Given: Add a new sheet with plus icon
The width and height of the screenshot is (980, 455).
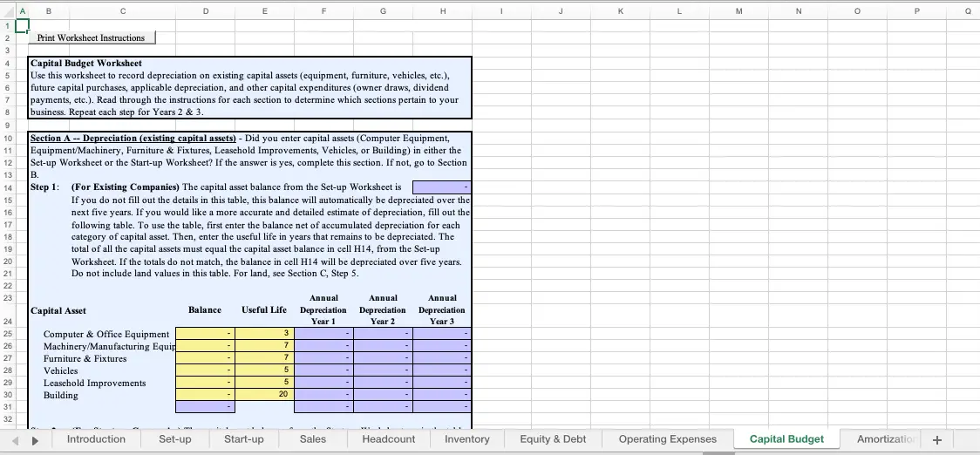Looking at the screenshot, I should (937, 439).
